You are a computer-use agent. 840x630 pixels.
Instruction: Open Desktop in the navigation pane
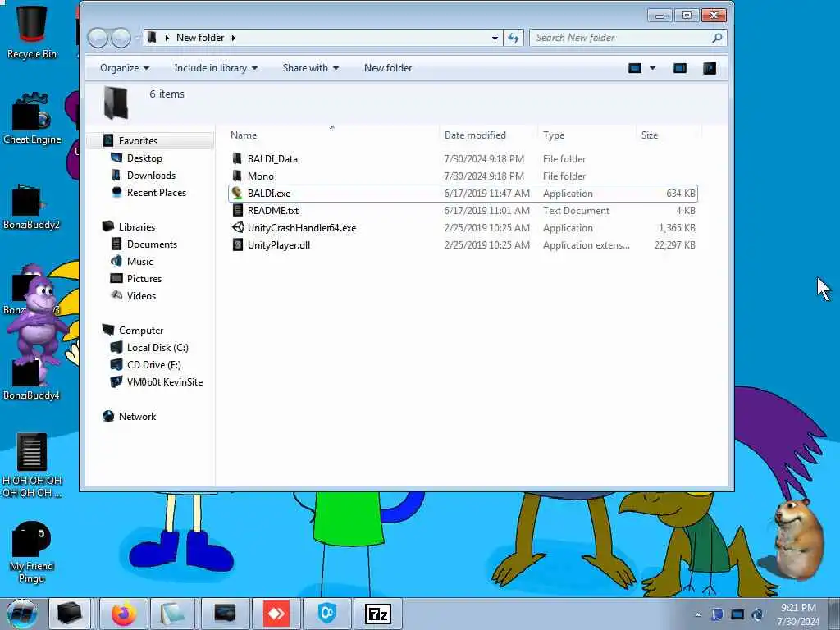(x=144, y=158)
